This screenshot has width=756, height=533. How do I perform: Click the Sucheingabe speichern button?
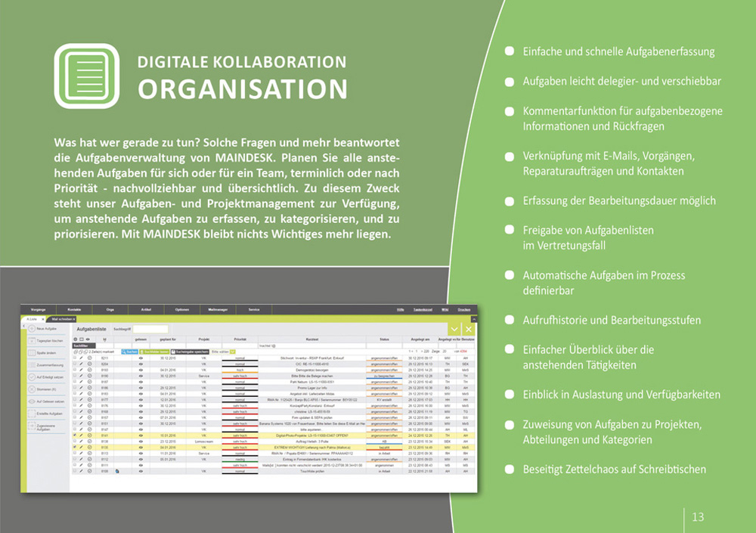(x=190, y=352)
